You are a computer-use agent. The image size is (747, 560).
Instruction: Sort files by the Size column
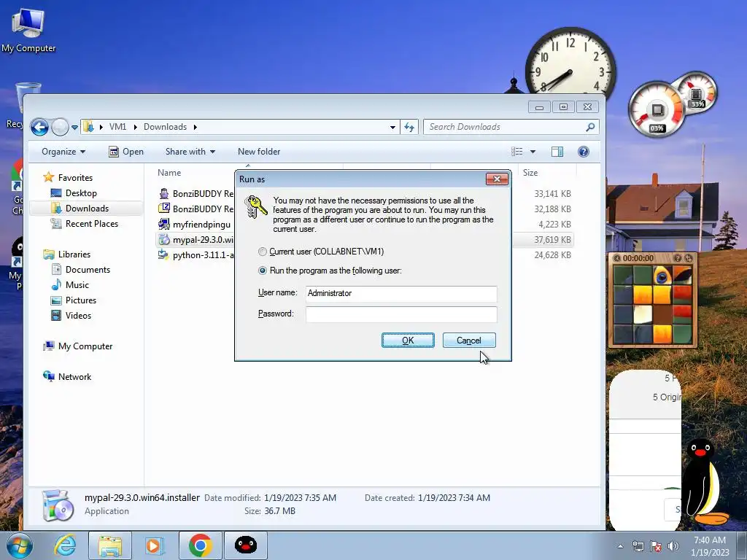point(530,173)
